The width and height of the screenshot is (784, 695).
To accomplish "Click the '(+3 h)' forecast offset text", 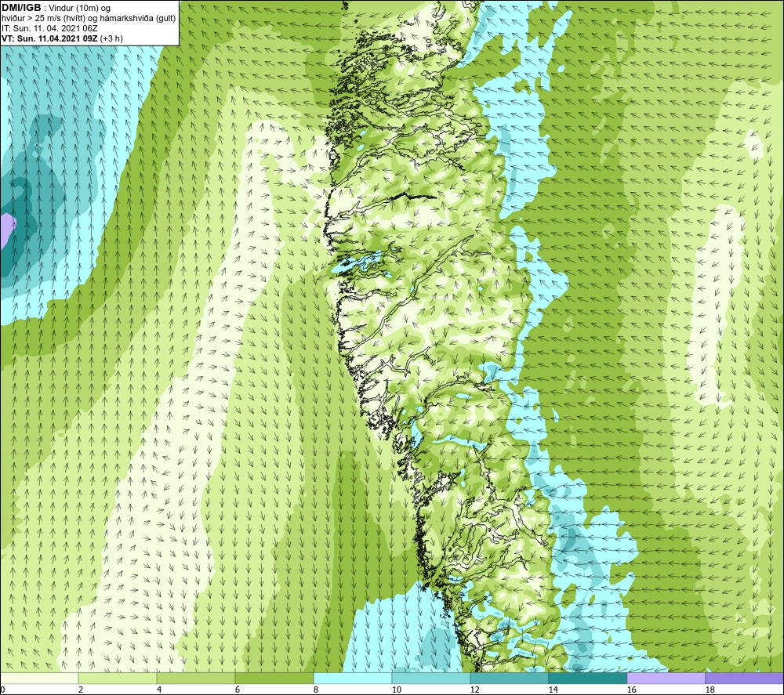I will point(111,38).
